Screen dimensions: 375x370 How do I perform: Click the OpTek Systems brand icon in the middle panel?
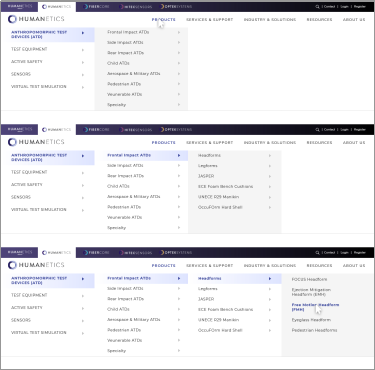click(162, 130)
